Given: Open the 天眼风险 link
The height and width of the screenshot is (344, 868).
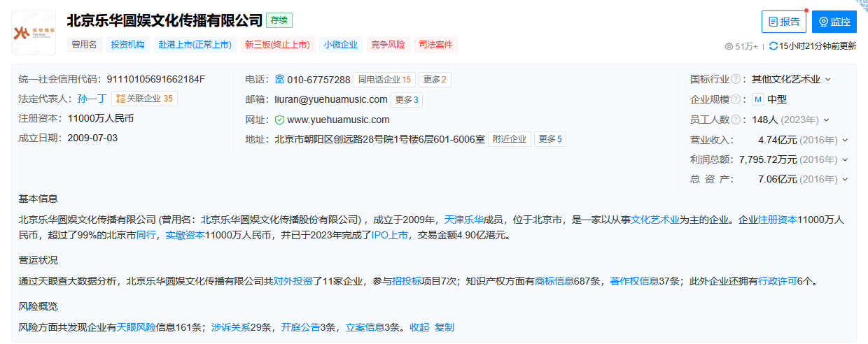Looking at the screenshot, I should 136,327.
